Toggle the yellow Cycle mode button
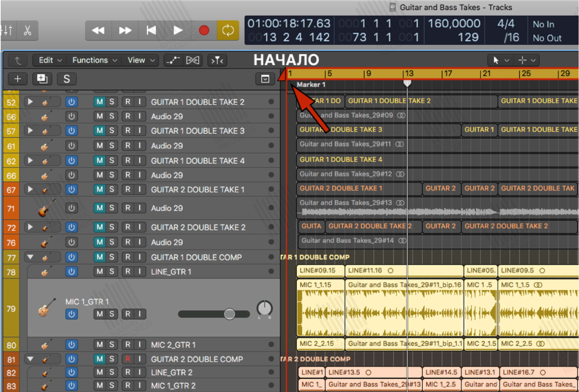579x392 pixels. coord(227,31)
